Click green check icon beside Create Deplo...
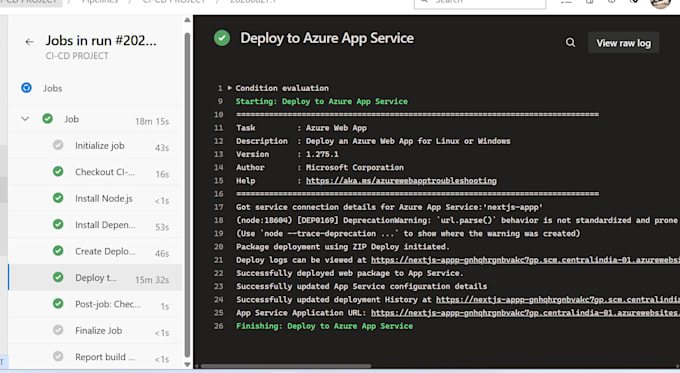680x373 pixels. point(58,251)
